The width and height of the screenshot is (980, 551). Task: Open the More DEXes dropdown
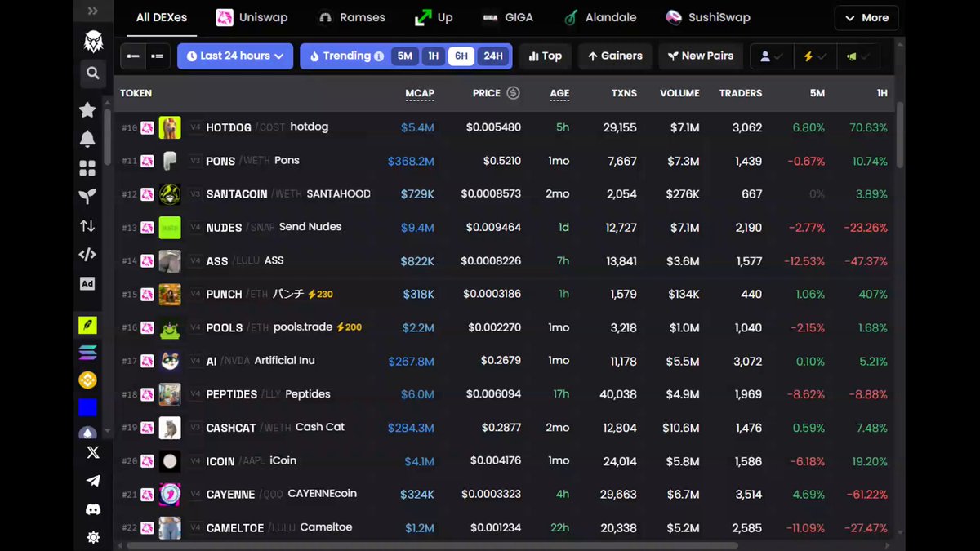(866, 18)
